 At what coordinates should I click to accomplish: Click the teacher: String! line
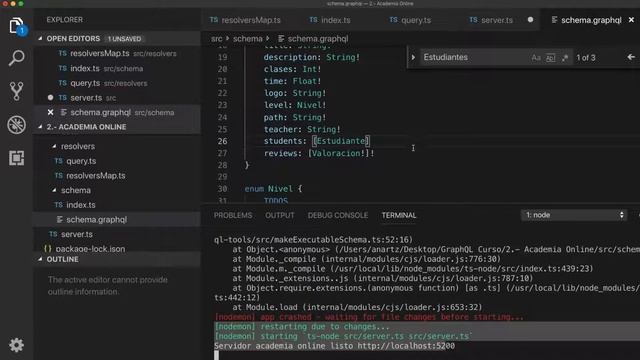coord(302,129)
